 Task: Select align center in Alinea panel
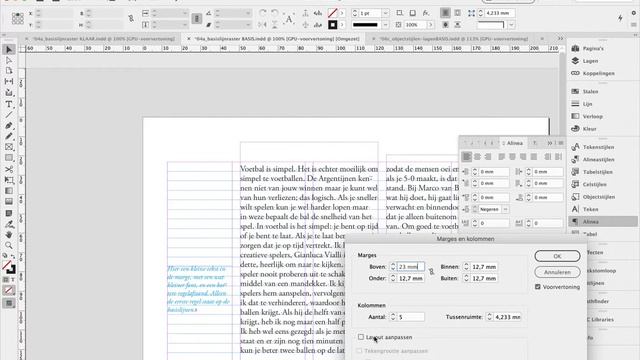[477, 157]
